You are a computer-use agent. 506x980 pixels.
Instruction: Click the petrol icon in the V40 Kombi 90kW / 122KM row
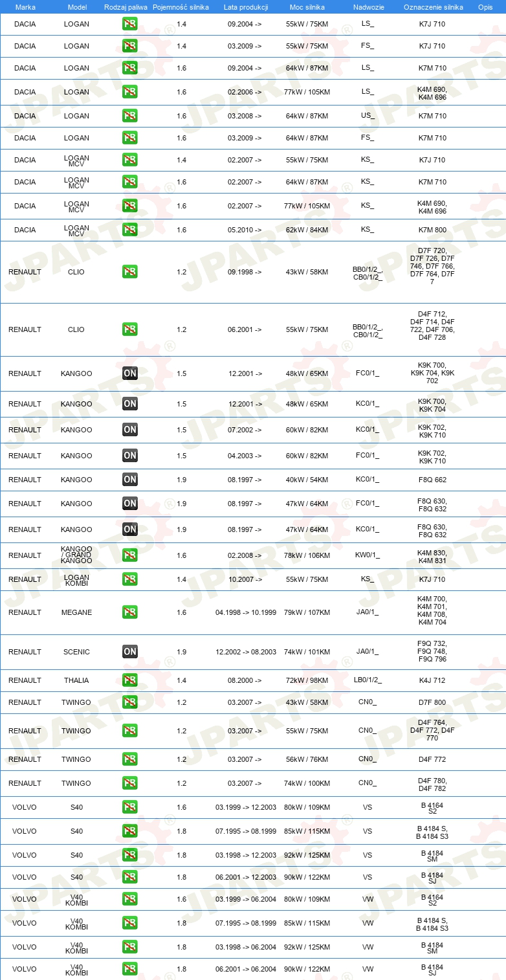[x=130, y=969]
